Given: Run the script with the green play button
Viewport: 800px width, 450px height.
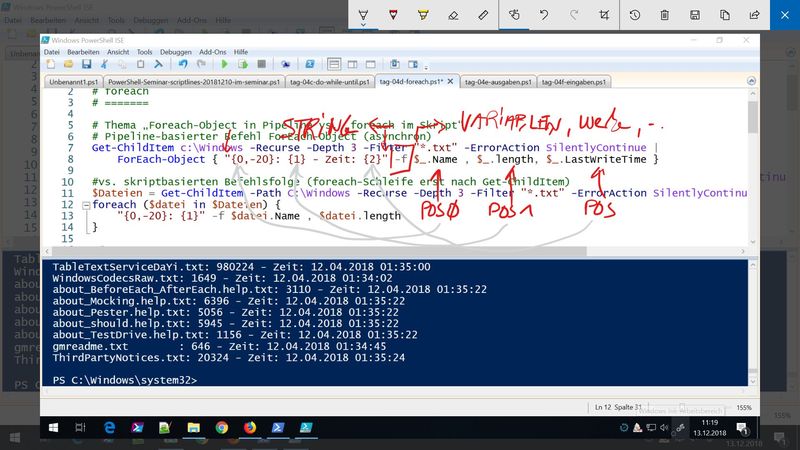Looking at the screenshot, I should coord(224,64).
